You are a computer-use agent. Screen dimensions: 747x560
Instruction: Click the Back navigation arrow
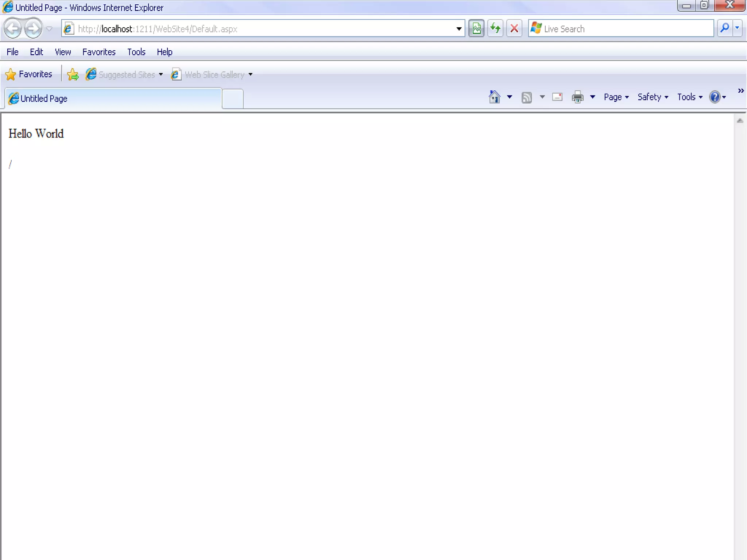tap(13, 28)
